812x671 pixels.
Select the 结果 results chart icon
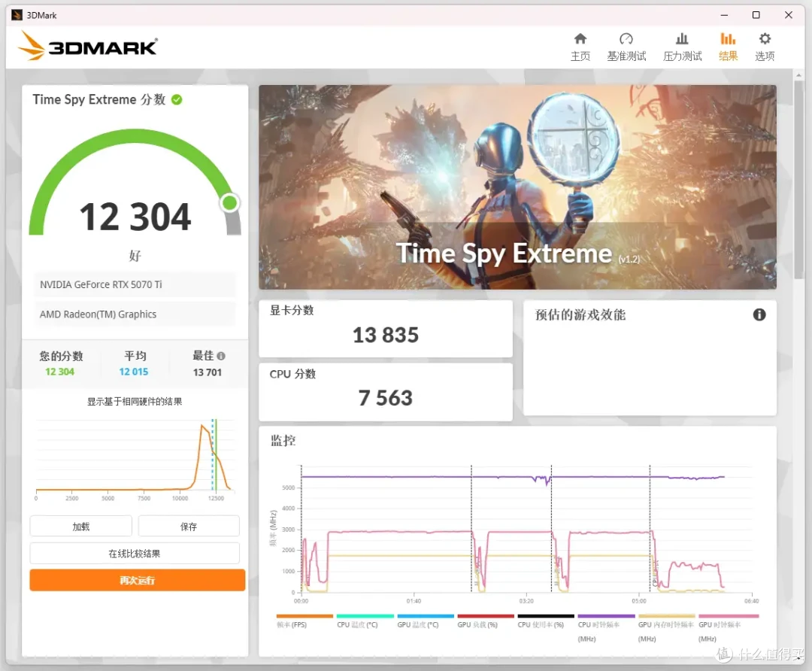coord(728,39)
